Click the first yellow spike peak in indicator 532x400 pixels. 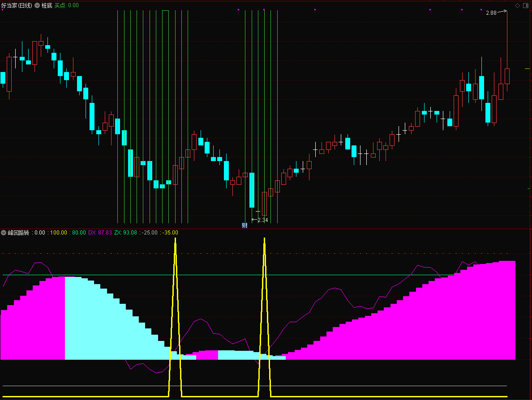tap(176, 239)
